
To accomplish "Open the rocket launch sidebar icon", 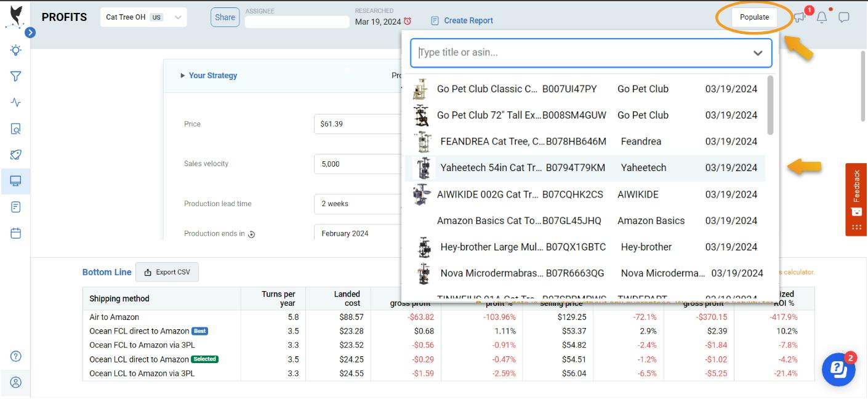I will (16, 154).
